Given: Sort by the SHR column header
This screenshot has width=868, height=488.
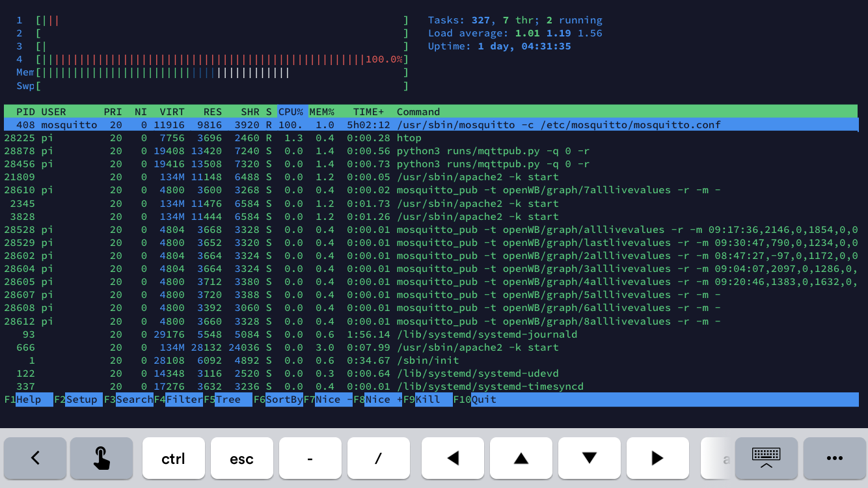Looking at the screenshot, I should (x=250, y=112).
